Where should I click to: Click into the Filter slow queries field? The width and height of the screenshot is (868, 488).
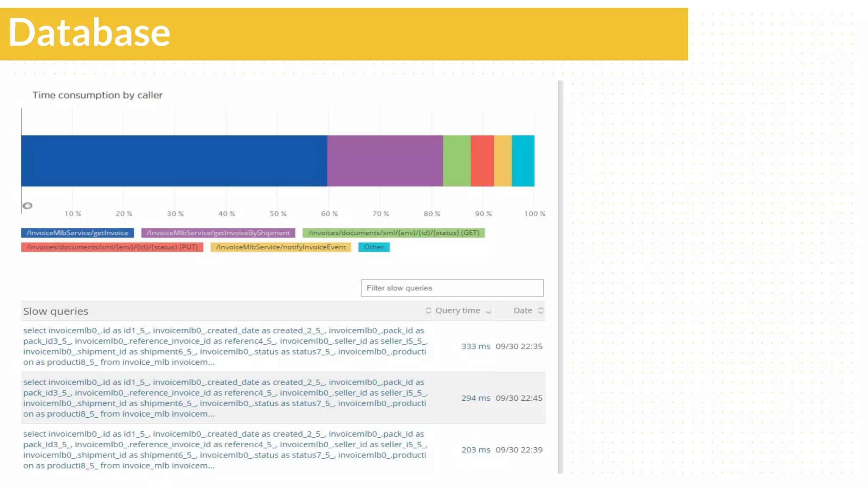pos(452,288)
